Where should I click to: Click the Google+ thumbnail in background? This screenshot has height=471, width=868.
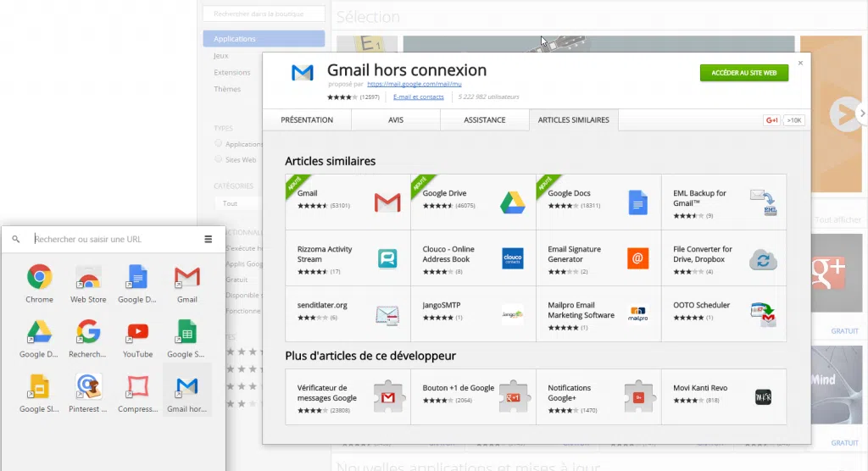[837, 274]
